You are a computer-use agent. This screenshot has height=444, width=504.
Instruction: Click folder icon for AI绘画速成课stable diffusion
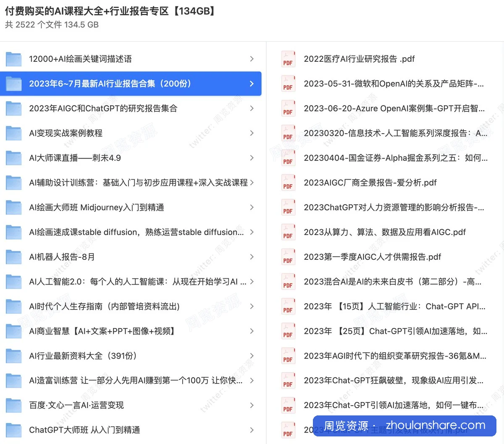[13, 233]
